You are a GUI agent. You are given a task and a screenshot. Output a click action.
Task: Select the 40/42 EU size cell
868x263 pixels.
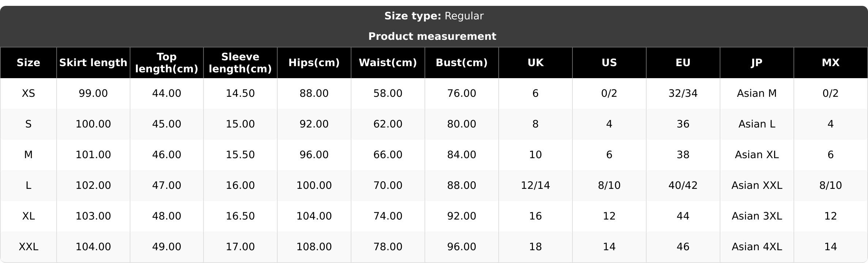(683, 186)
